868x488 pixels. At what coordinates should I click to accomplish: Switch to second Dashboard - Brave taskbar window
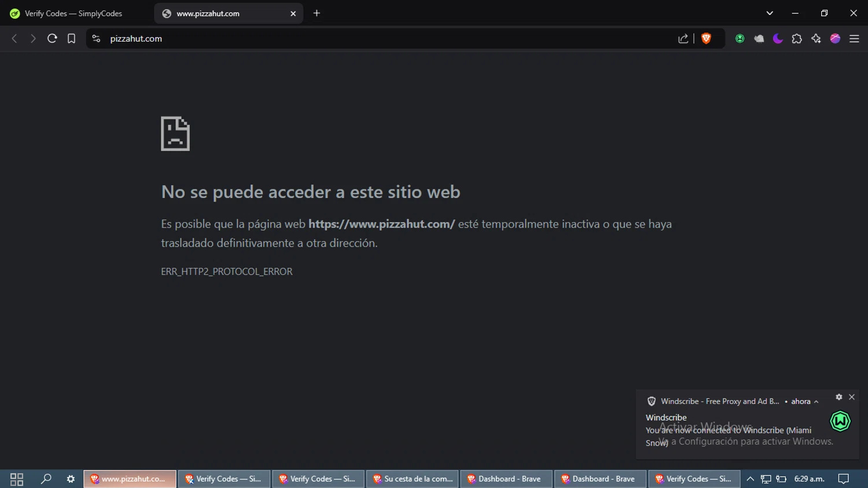pyautogui.click(x=601, y=479)
